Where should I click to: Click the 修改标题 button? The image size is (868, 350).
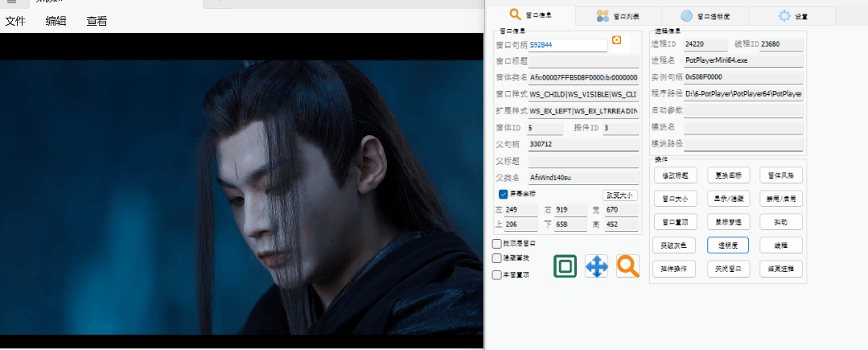[x=674, y=175]
